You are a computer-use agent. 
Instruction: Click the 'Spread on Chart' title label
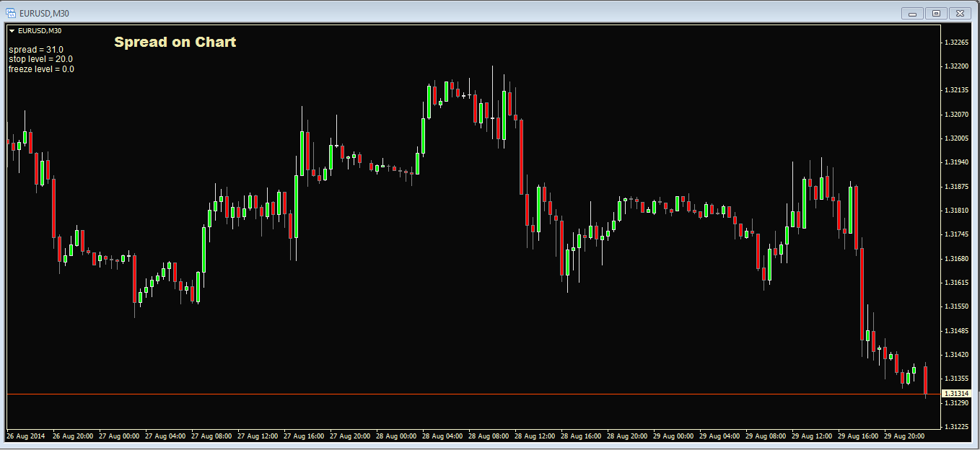click(175, 42)
